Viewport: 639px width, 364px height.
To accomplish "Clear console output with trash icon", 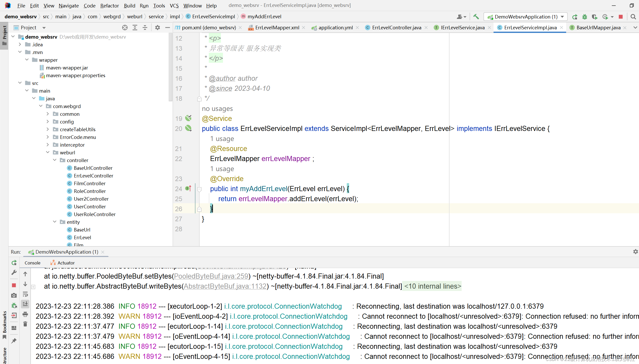I will (x=25, y=324).
